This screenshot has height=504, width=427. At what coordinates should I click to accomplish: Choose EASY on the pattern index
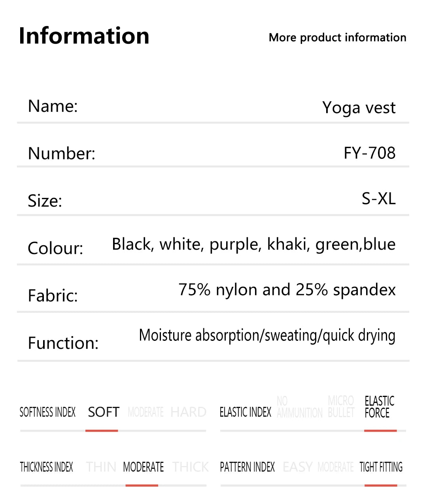coord(298,467)
